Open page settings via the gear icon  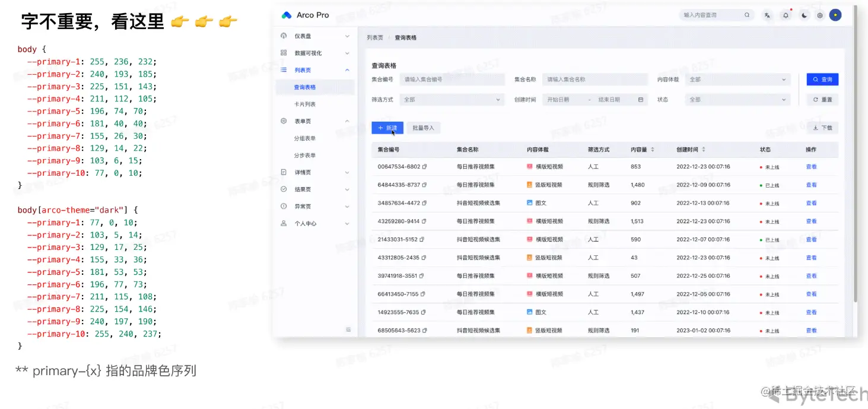820,15
